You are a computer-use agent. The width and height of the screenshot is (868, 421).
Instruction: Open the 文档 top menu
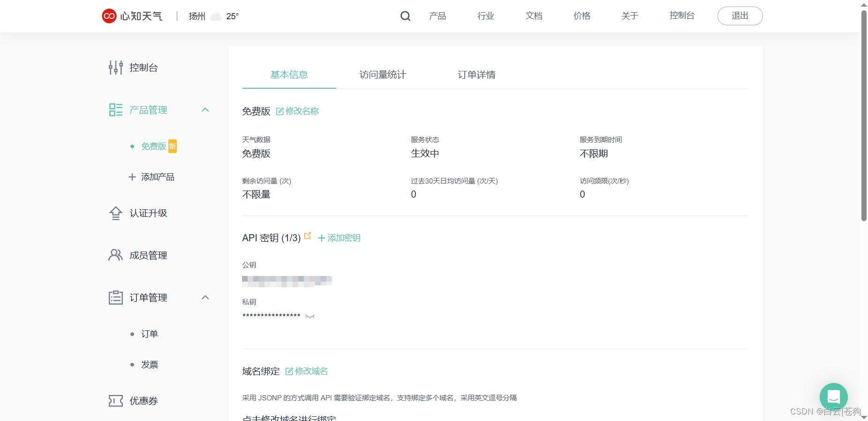click(534, 16)
